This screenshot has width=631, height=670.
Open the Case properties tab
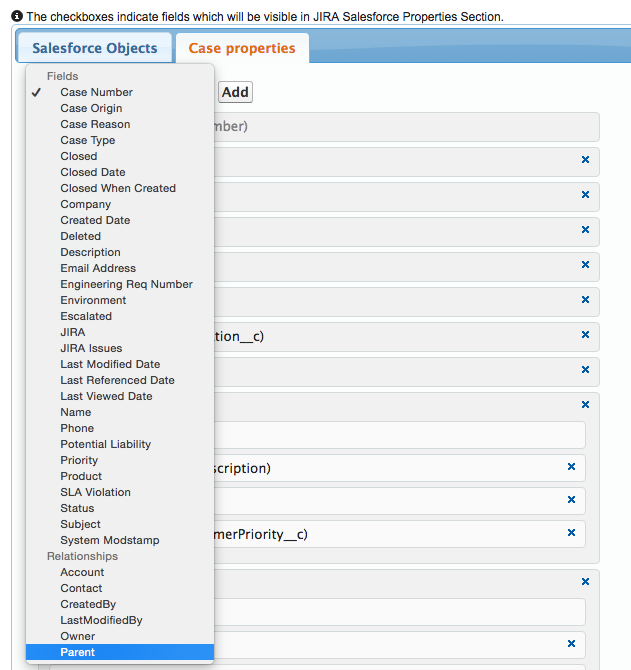pos(242,48)
